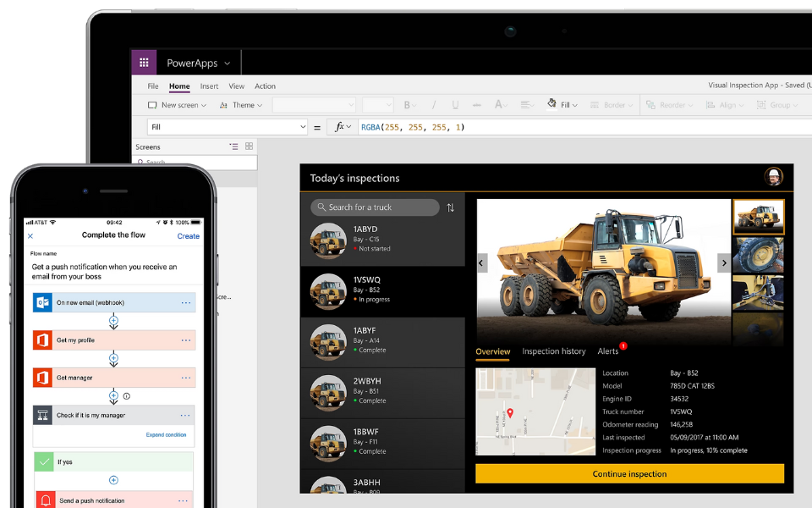Select truck 1ABYD in the list
The height and width of the screenshot is (508, 812).
pyautogui.click(x=382, y=240)
